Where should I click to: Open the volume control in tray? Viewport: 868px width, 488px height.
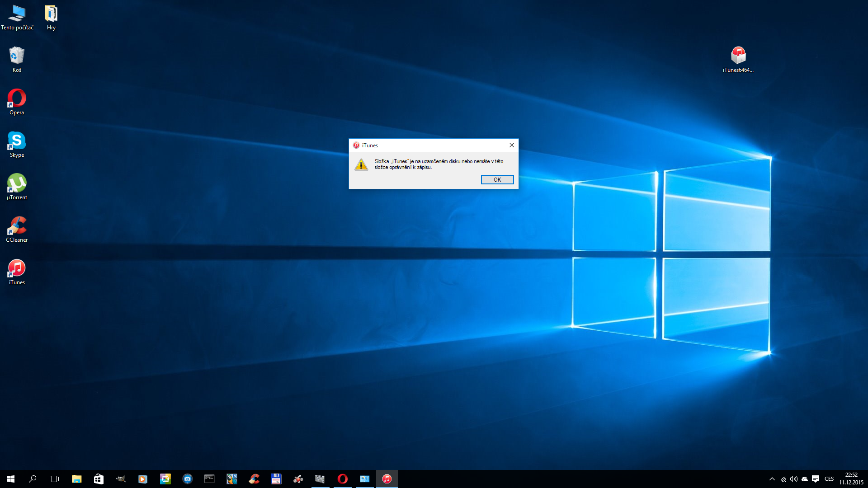794,479
